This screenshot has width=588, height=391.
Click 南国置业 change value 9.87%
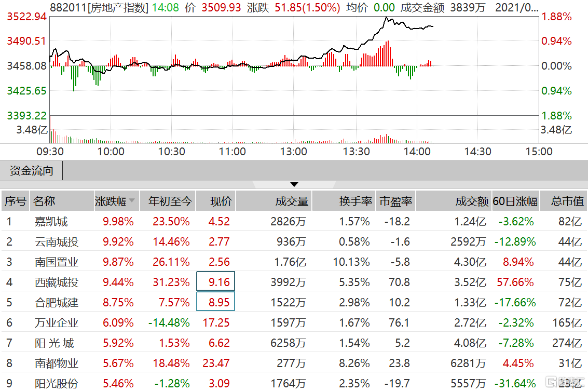tap(118, 262)
